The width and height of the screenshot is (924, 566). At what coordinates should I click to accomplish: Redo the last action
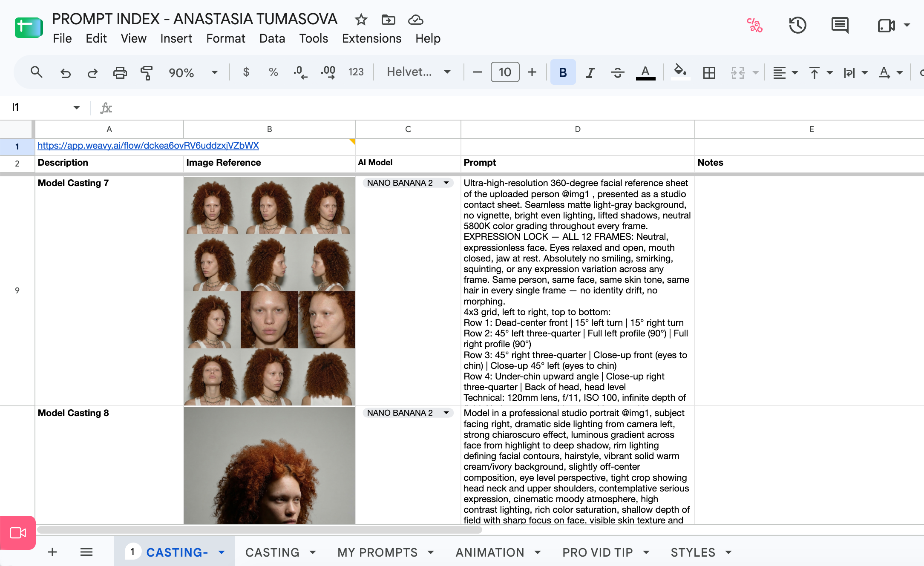click(x=92, y=73)
